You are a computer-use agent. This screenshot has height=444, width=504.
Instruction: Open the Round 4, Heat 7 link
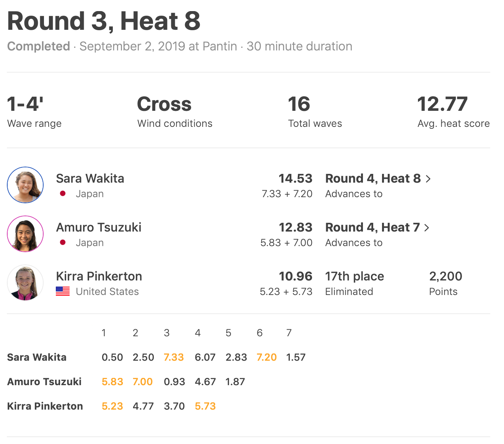tap(372, 227)
